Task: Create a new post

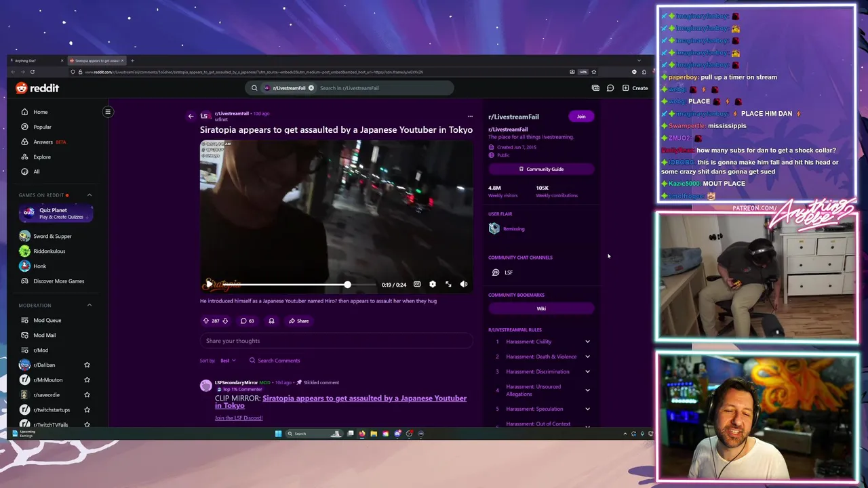Action: pos(635,88)
